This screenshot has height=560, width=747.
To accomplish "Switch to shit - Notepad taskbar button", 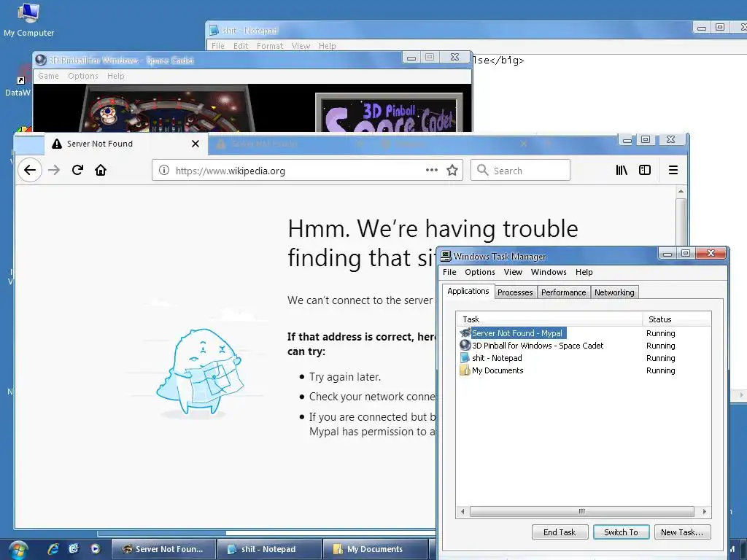I will tap(269, 549).
